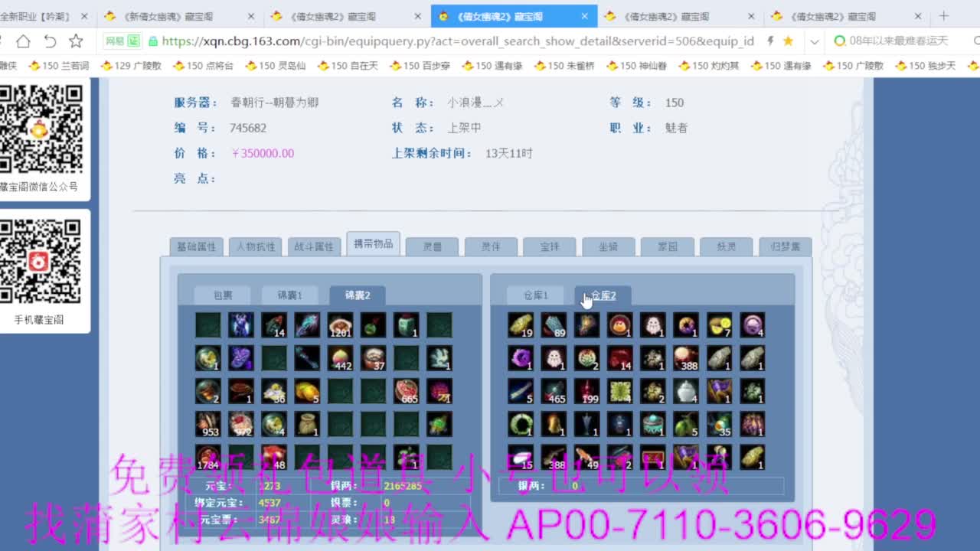Open a new browser tab with plus
This screenshot has height=551, width=980.
pos(943,16)
